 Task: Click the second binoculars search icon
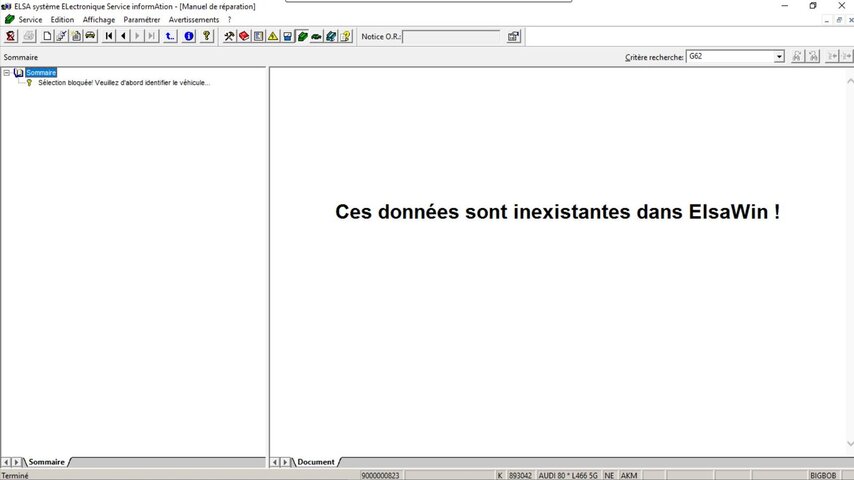tap(813, 56)
